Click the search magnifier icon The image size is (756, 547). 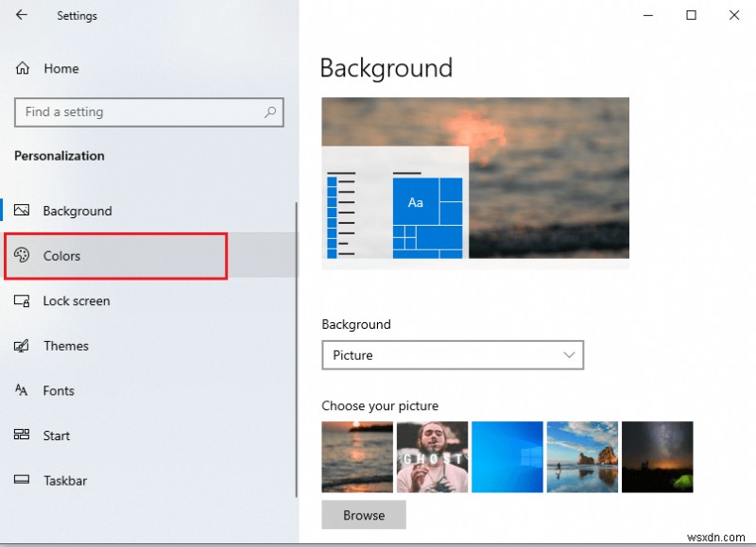pyautogui.click(x=270, y=112)
